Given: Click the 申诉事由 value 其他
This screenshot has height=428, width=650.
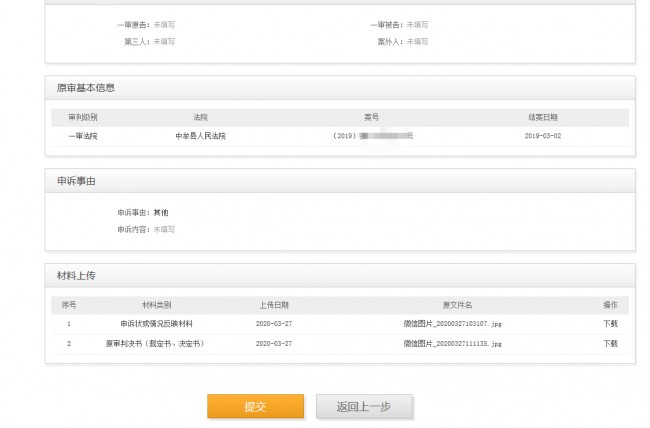Looking at the screenshot, I should pos(161,213).
